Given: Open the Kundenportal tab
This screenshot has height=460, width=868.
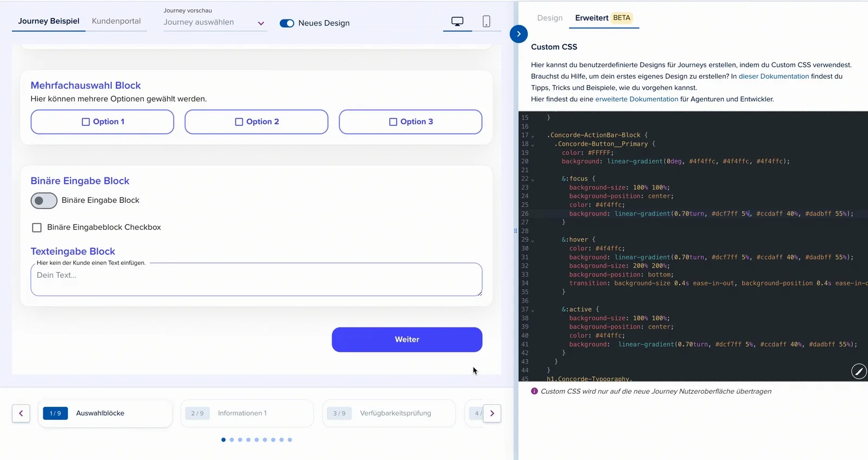Looking at the screenshot, I should click(x=116, y=21).
